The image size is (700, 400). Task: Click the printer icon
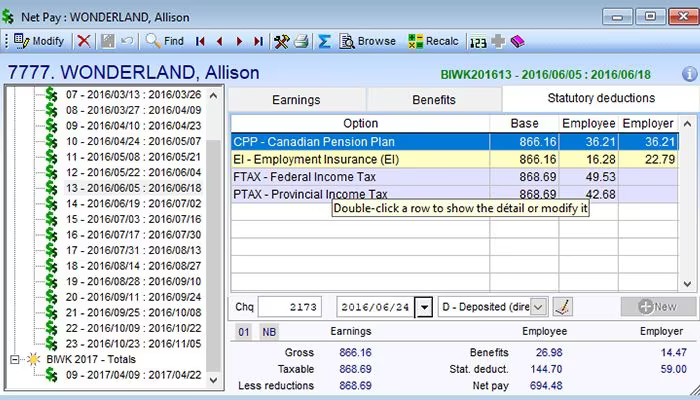[x=301, y=42]
